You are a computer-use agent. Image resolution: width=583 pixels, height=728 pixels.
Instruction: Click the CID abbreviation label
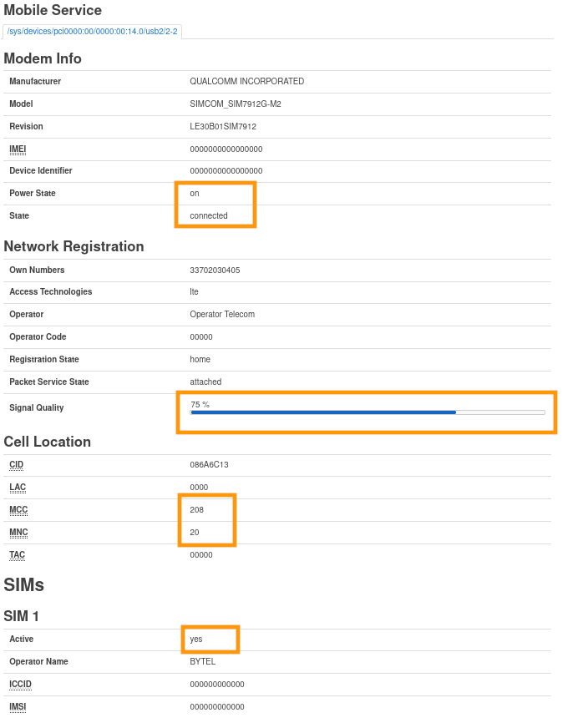click(16, 464)
